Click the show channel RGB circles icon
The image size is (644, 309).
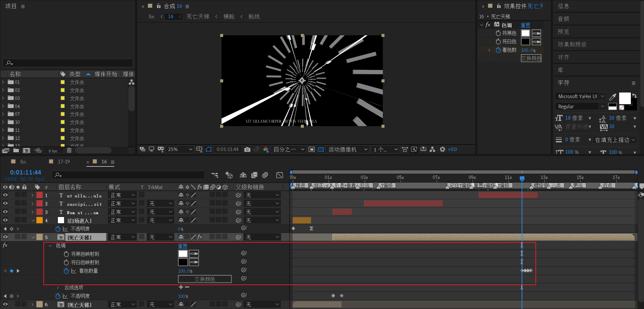(266, 149)
